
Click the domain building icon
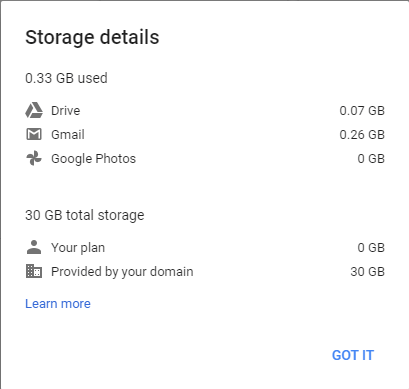[x=34, y=271]
